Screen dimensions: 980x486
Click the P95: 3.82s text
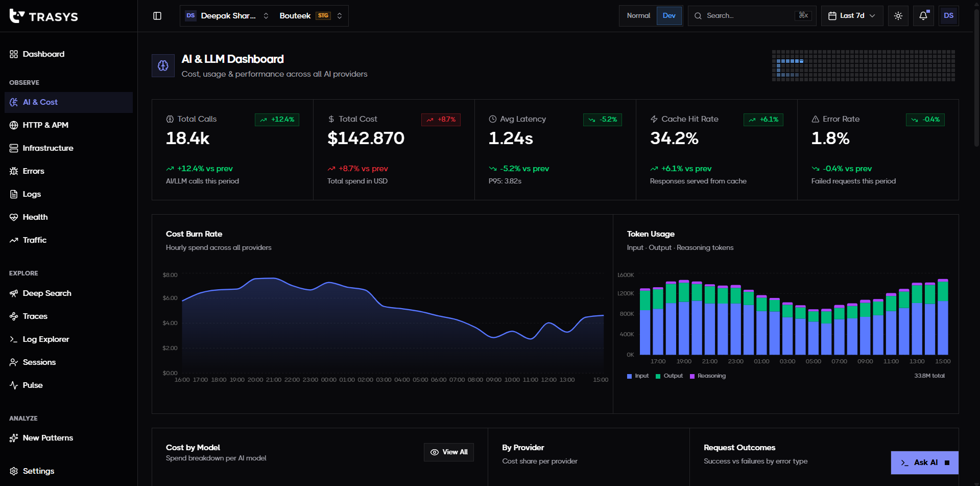pos(505,181)
